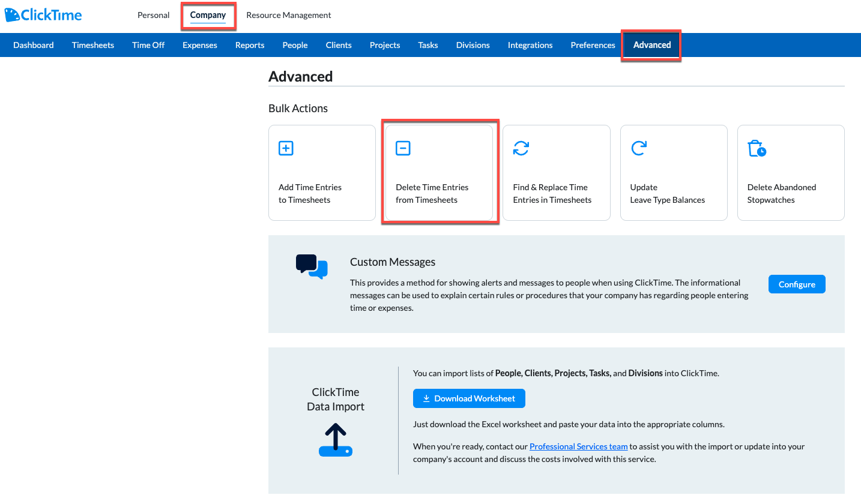Navigate to the Projects section
This screenshot has width=861, height=504.
385,45
